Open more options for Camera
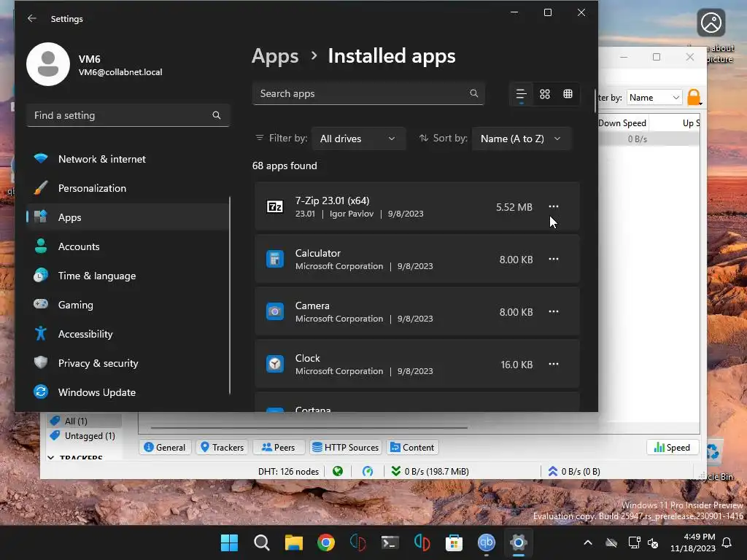 pos(553,311)
